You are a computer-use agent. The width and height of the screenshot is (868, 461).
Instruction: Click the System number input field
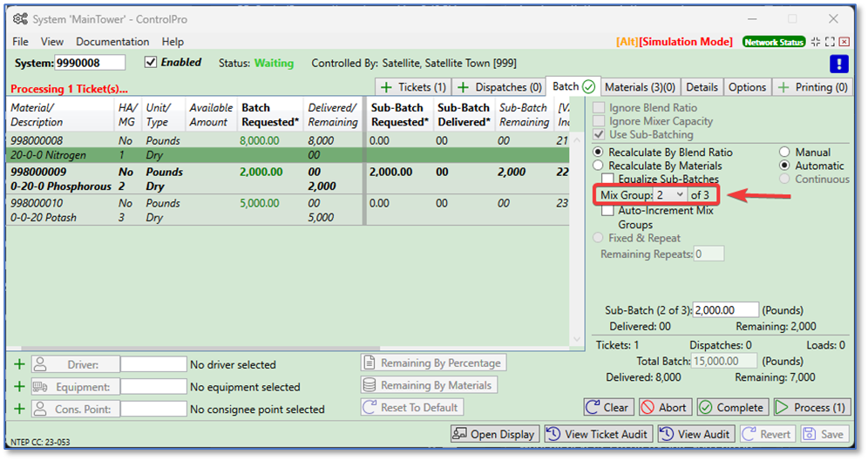click(x=90, y=63)
